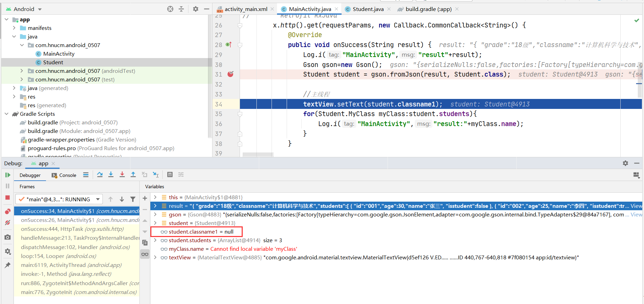Click View link for gson variable
The image size is (644, 304).
point(636,214)
